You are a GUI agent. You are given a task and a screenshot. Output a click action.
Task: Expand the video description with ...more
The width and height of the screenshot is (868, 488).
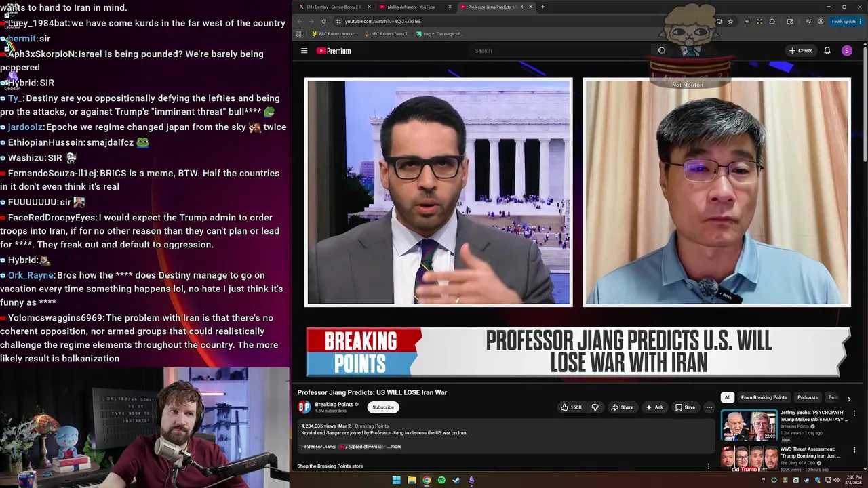[394, 447]
